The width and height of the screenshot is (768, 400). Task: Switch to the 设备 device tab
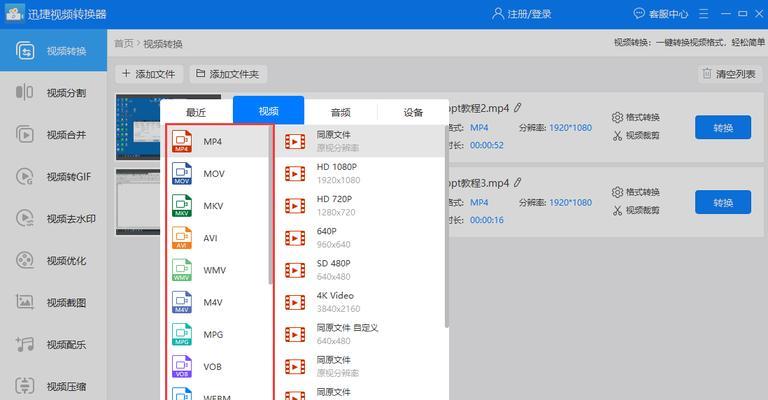click(413, 112)
